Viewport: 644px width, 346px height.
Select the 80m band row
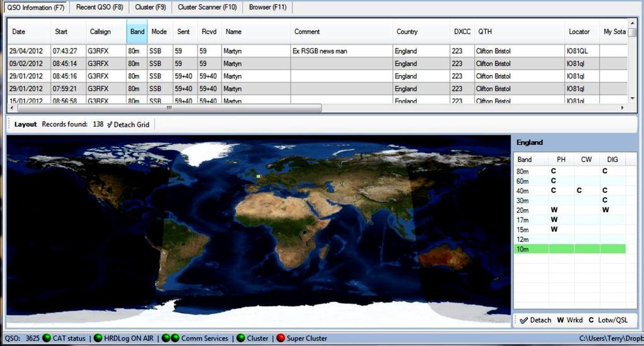coord(570,171)
